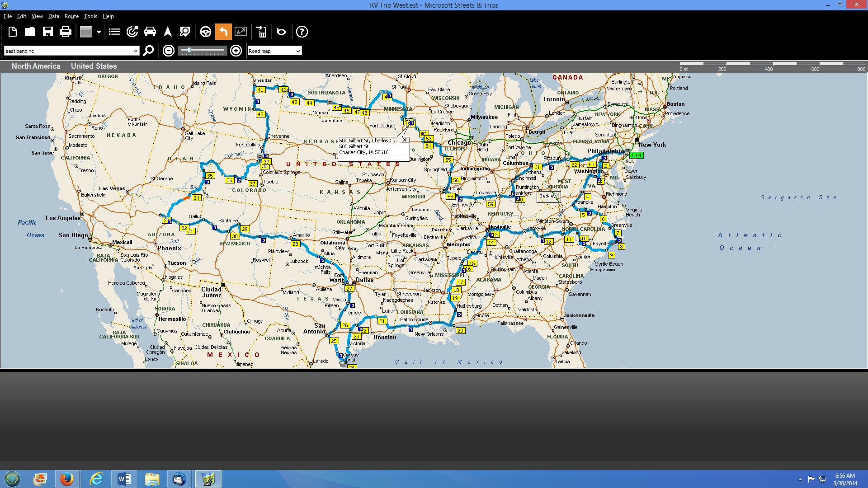Open Firefox from the taskbar
This screenshot has width=868, height=488.
tap(67, 479)
